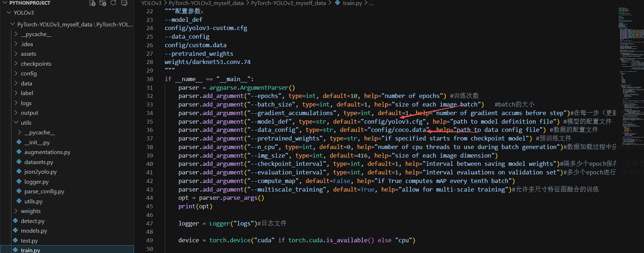Click on "argparse.ArgumentParser()" on line 31
This screenshot has height=253, width=644.
tap(252, 88)
